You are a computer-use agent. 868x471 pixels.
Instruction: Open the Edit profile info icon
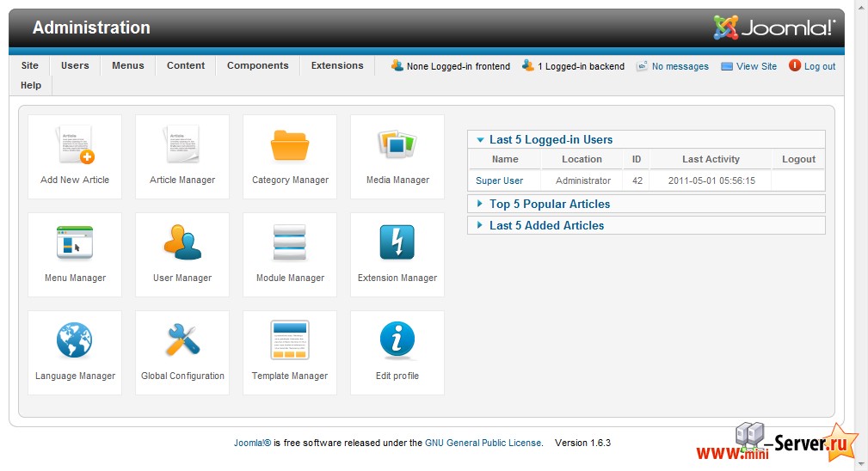coord(397,339)
